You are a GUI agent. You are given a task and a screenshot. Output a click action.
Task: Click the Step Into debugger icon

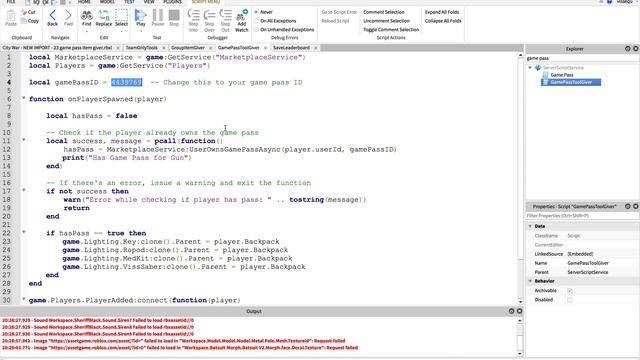[193, 15]
